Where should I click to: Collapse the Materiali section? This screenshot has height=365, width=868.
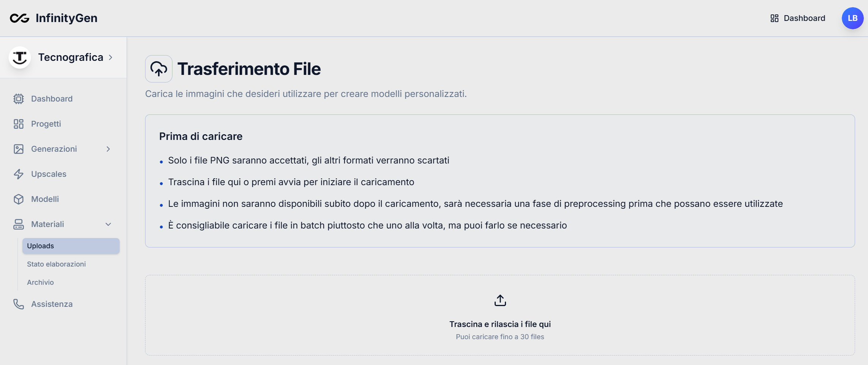108,224
